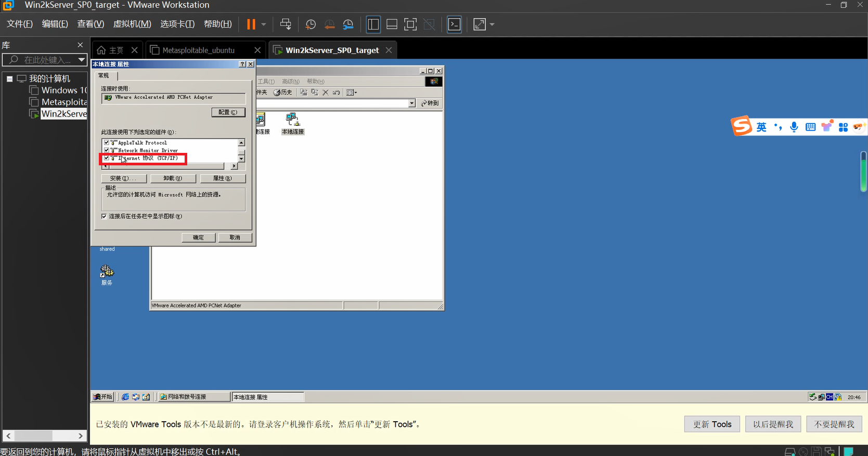Open the power options arrow beside pause

pos(264,24)
